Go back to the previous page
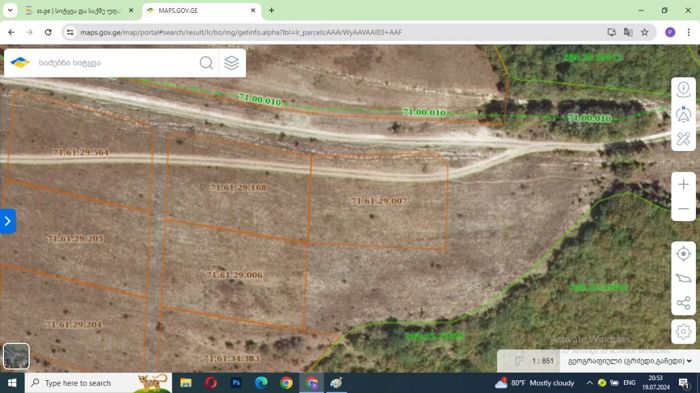The width and height of the screenshot is (700, 393). [x=12, y=32]
